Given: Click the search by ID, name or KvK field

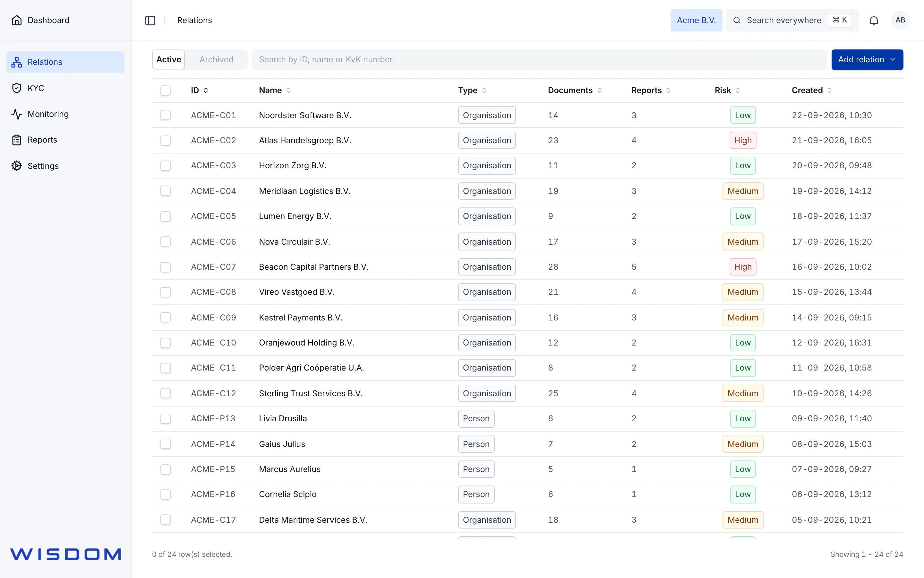Looking at the screenshot, I should click(x=539, y=60).
